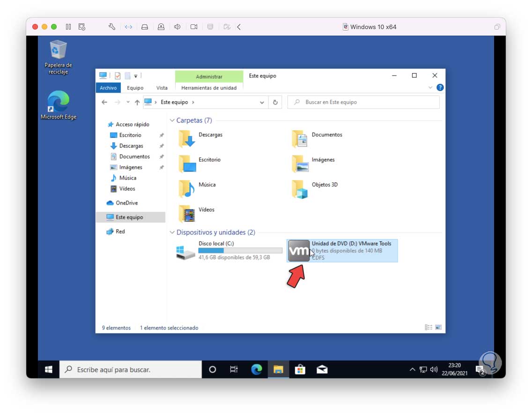Select the Documentos folder in Carpetas
This screenshot has width=532, height=413.
click(317, 139)
